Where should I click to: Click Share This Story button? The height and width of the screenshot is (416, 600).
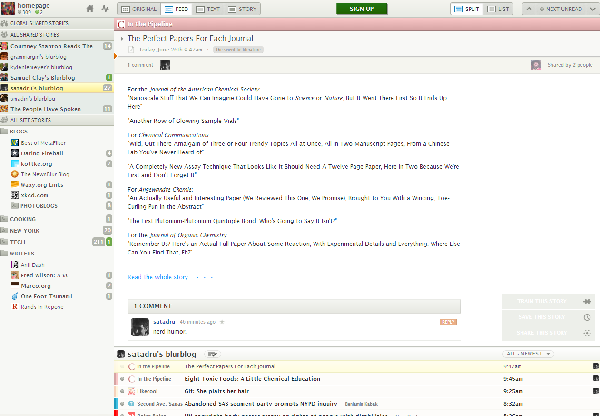548,333
